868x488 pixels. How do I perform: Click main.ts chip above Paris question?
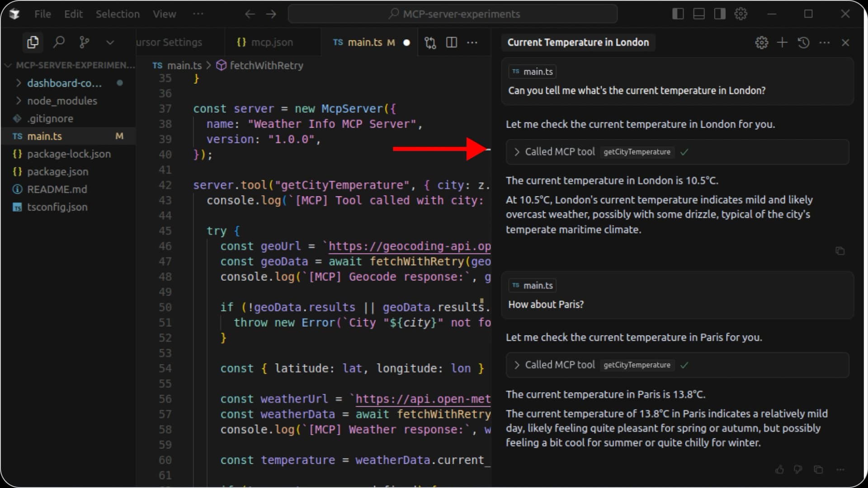(x=533, y=285)
